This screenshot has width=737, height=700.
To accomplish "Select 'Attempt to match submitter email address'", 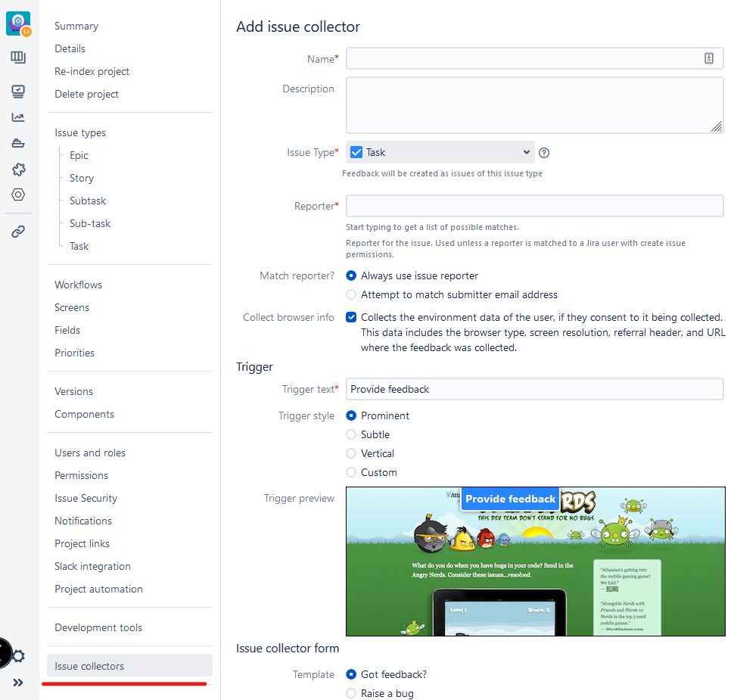I will click(351, 294).
